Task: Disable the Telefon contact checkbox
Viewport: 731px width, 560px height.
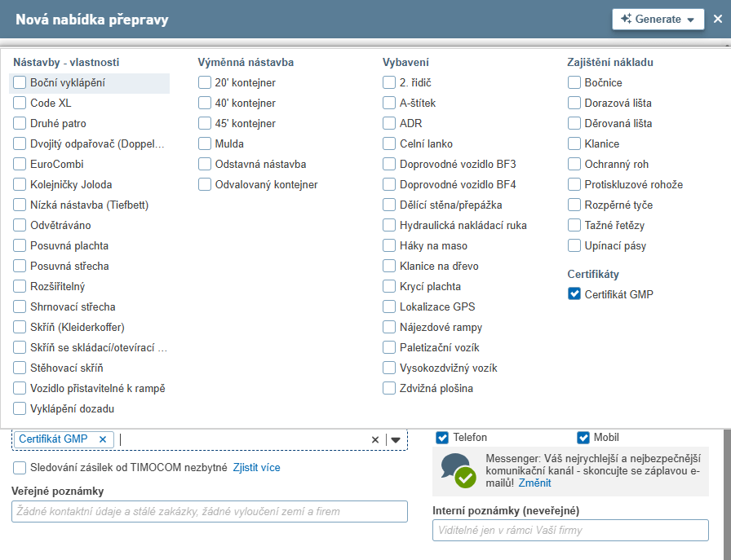Action: click(x=442, y=438)
